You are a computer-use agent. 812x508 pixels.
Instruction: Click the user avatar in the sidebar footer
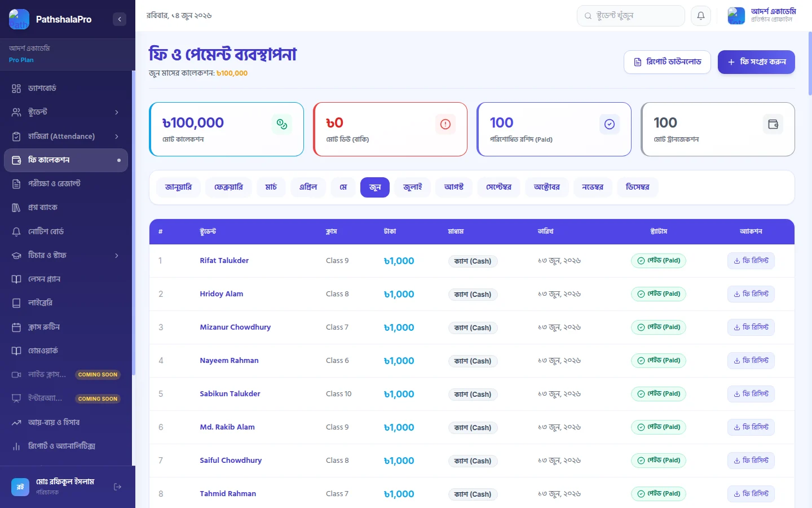20,487
